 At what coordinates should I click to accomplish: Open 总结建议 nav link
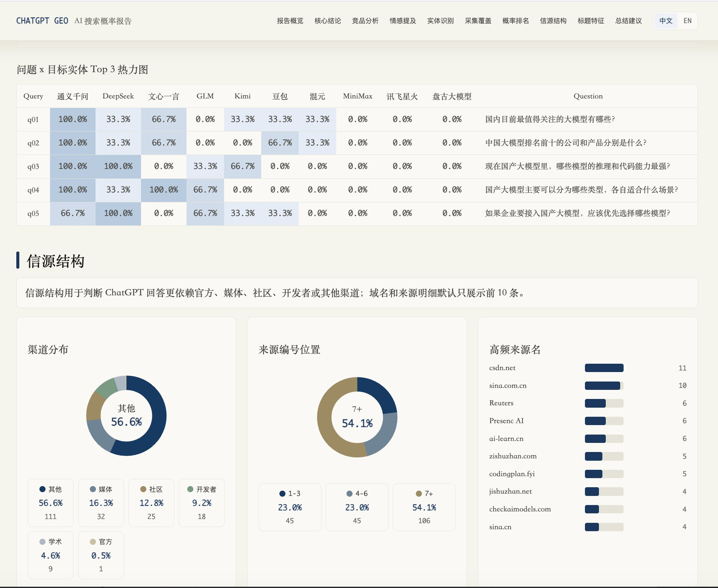(629, 21)
